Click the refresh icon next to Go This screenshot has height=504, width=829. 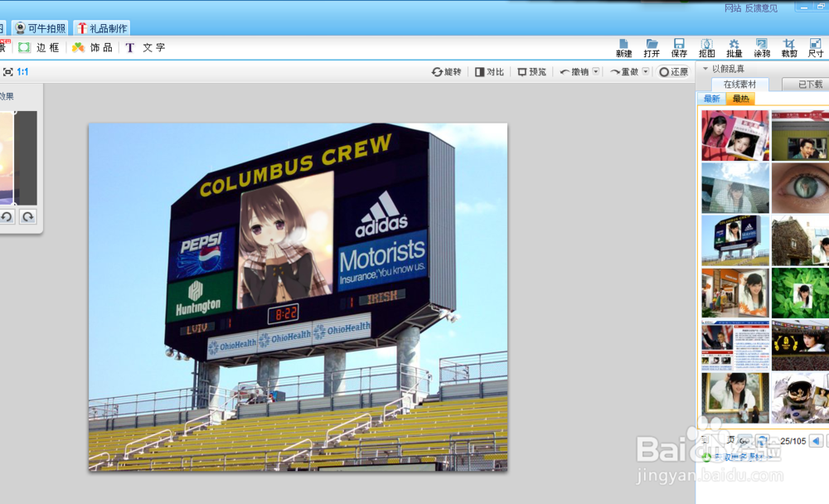point(762,440)
